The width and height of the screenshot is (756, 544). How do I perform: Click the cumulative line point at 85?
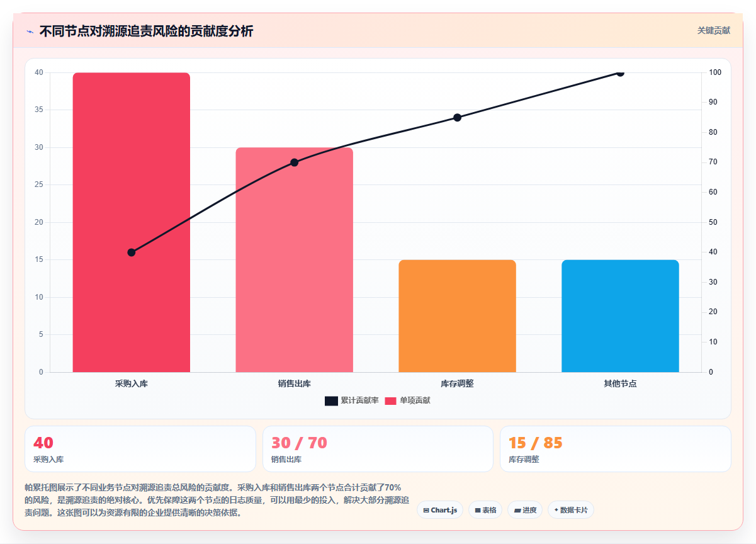click(457, 118)
